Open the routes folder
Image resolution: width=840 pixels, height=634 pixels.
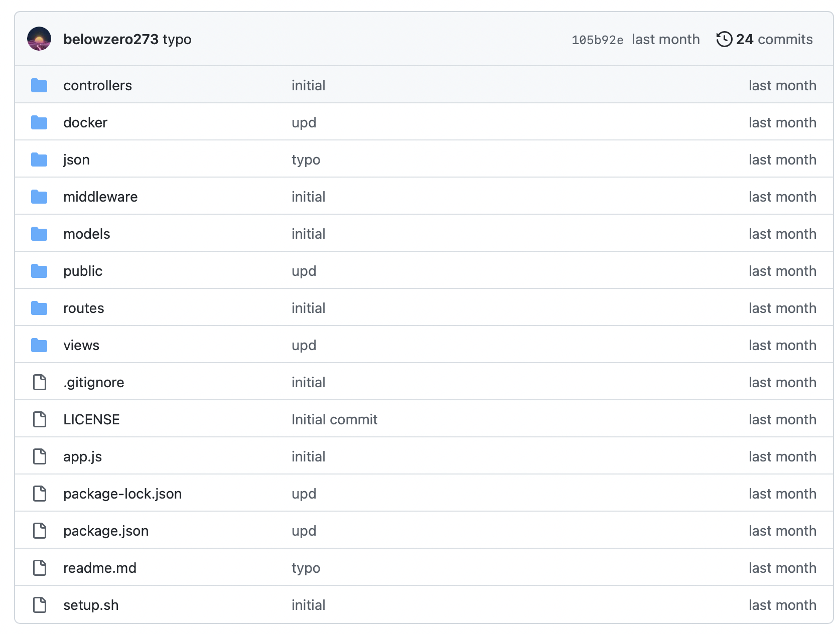click(x=83, y=308)
